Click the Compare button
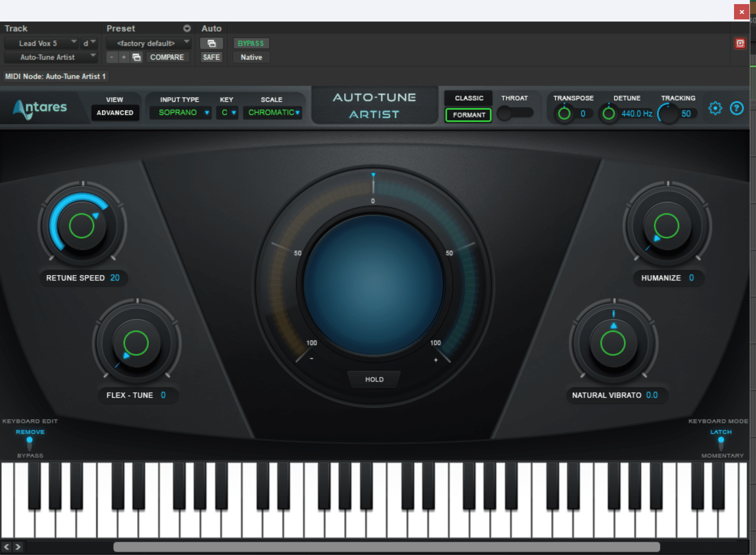This screenshot has height=555, width=756. coord(167,57)
